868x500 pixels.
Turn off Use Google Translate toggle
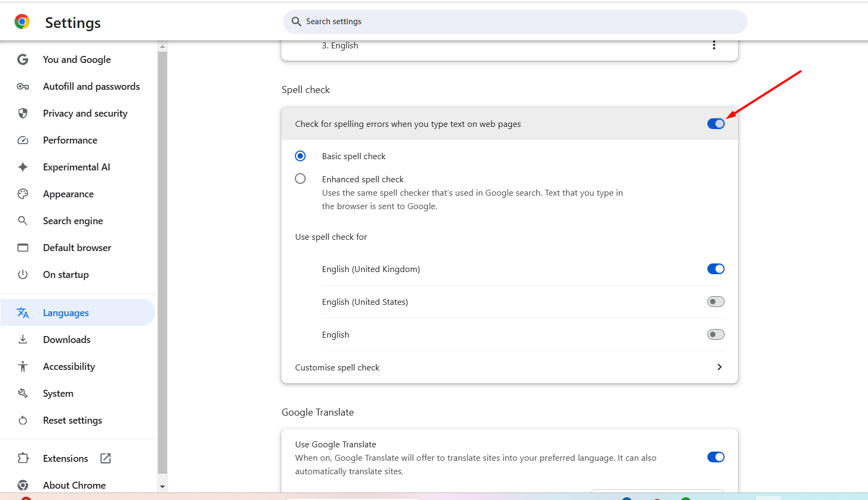click(715, 457)
